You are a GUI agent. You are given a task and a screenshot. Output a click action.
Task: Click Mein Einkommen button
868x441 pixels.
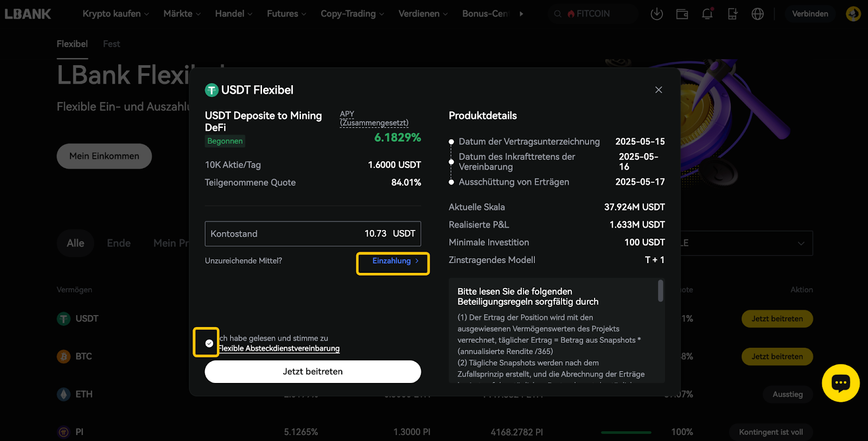point(104,156)
